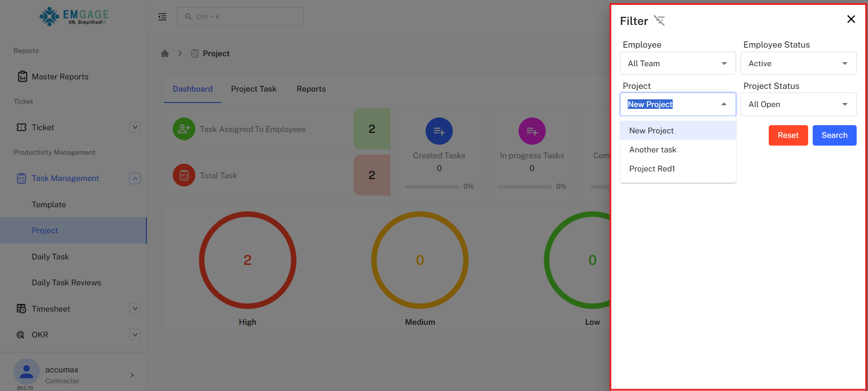The width and height of the screenshot is (868, 391).
Task: Click the home breadcrumb icon
Action: 165,54
